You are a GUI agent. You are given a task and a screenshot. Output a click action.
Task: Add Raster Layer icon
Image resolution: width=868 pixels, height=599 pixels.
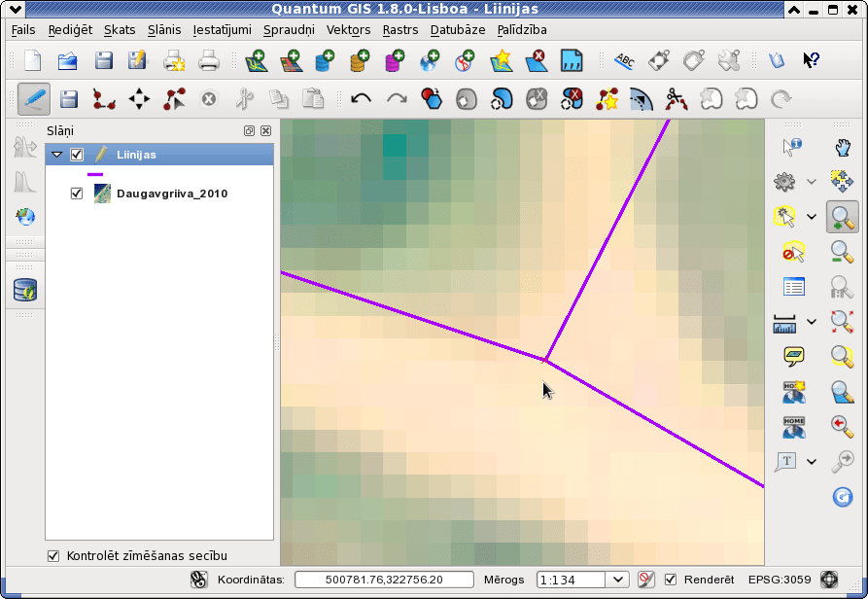pyautogui.click(x=292, y=60)
